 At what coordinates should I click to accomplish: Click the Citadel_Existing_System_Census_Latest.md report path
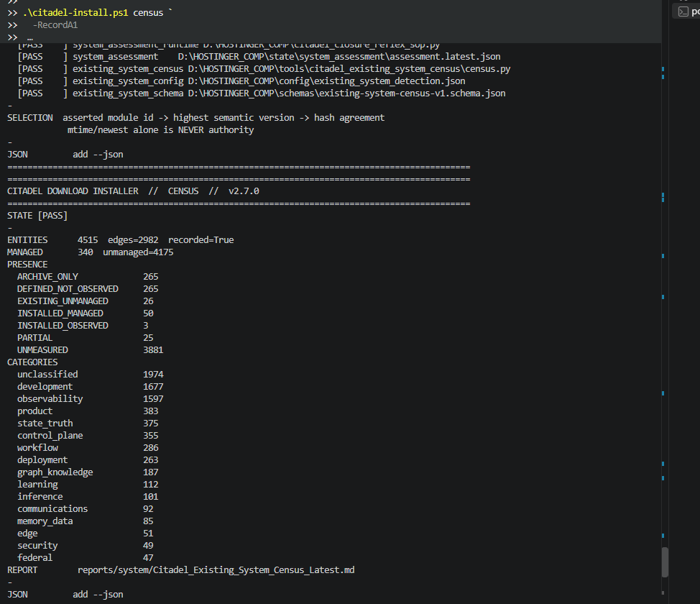tap(216, 570)
